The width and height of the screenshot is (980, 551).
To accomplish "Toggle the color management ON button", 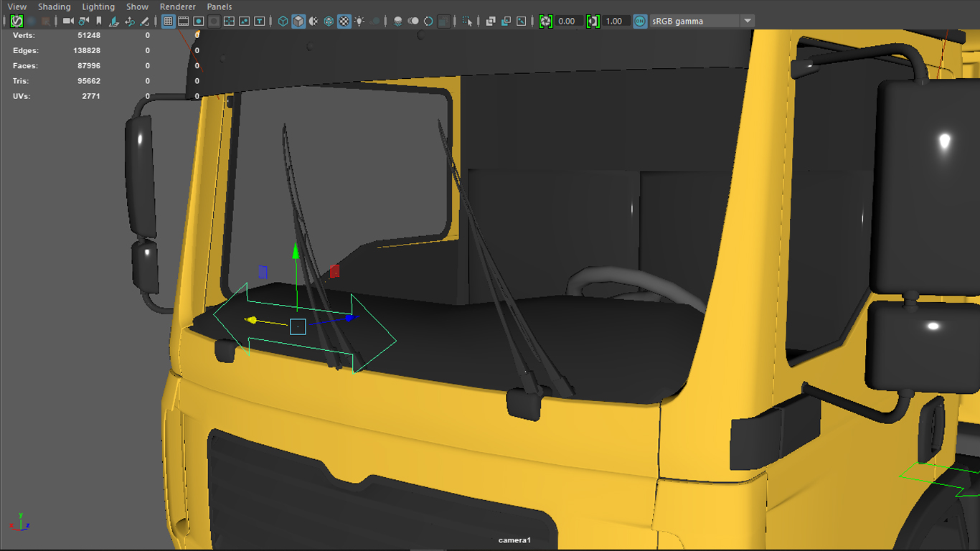I will tap(640, 22).
